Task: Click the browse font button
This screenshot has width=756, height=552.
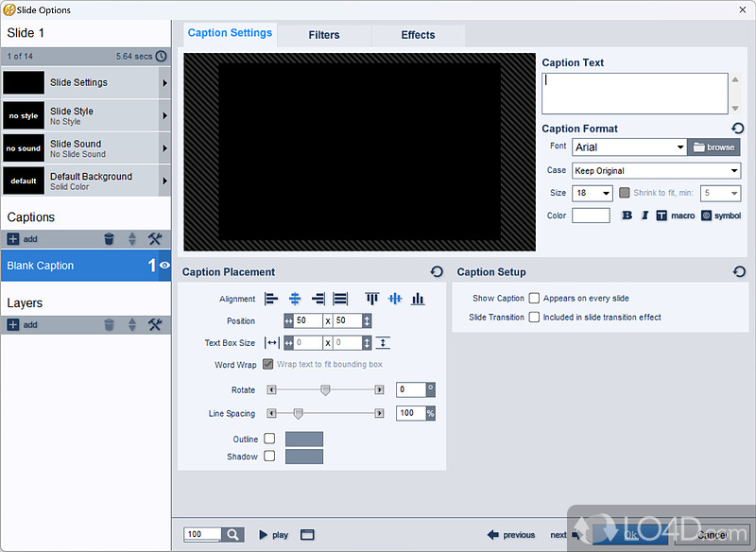Action: pyautogui.click(x=713, y=147)
